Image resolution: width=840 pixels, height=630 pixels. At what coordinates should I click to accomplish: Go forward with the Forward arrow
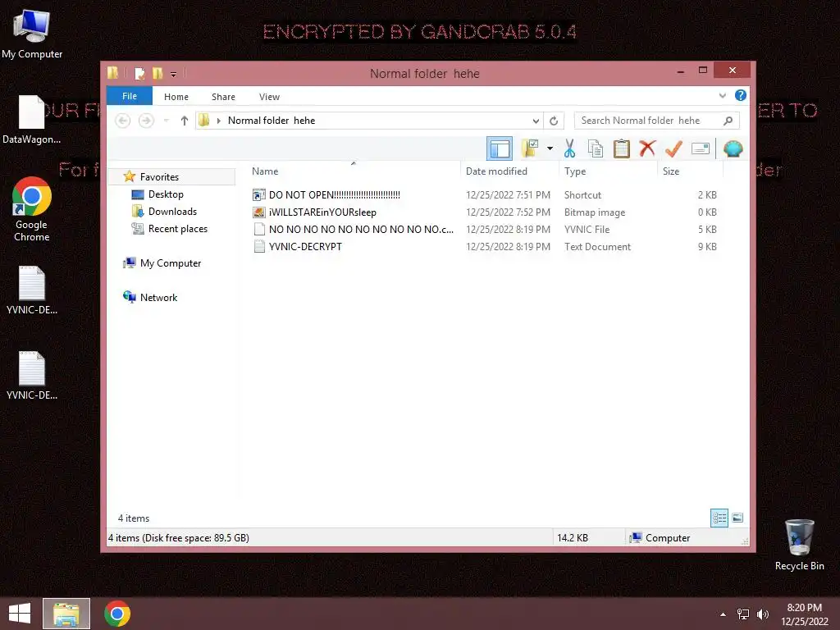tap(146, 121)
